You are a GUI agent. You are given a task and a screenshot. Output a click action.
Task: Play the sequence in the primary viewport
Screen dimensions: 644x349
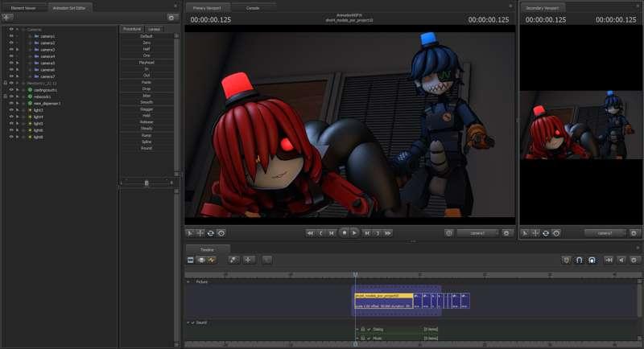354,233
